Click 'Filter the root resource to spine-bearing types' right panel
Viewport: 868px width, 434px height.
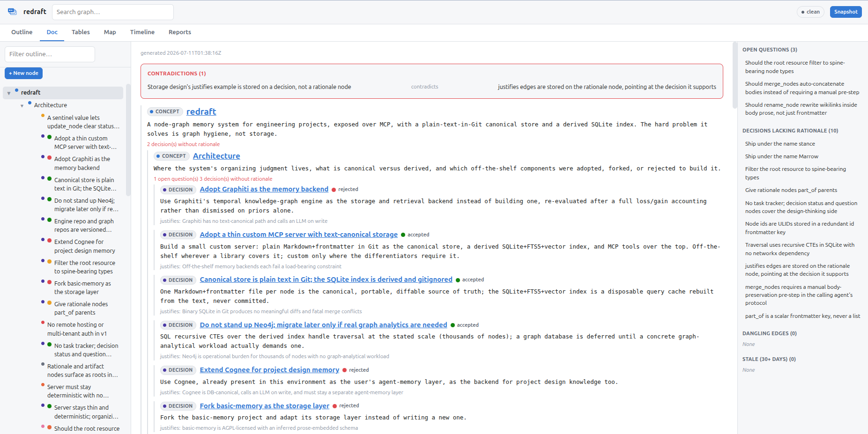(795, 173)
